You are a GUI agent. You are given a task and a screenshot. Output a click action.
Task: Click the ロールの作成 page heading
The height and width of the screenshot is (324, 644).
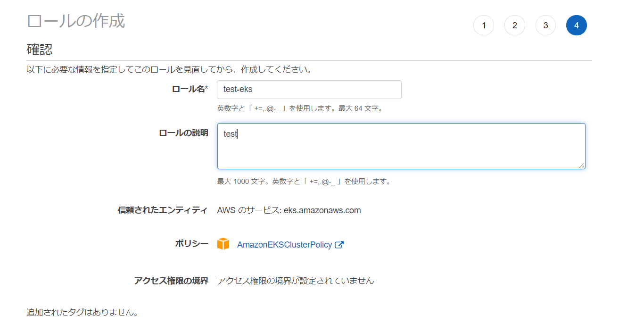(76, 21)
